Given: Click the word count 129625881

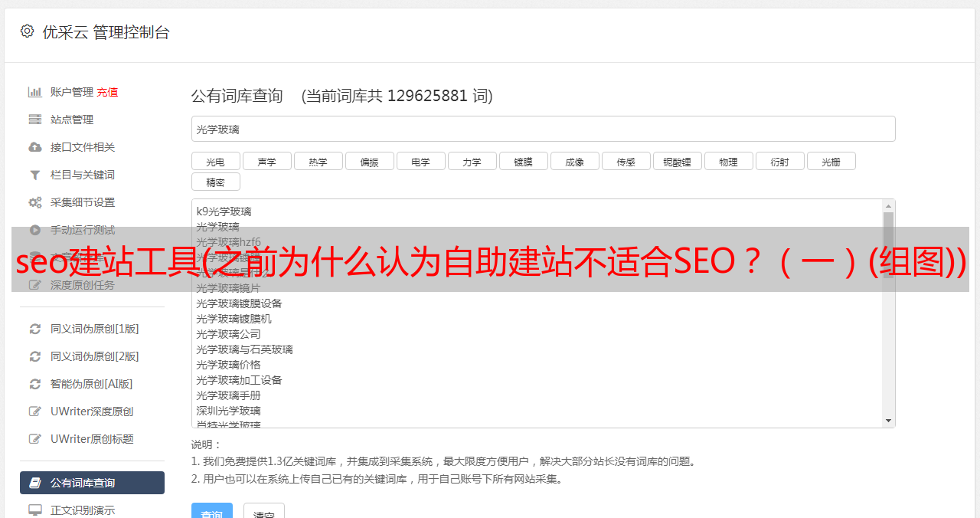Looking at the screenshot, I should (x=427, y=96).
